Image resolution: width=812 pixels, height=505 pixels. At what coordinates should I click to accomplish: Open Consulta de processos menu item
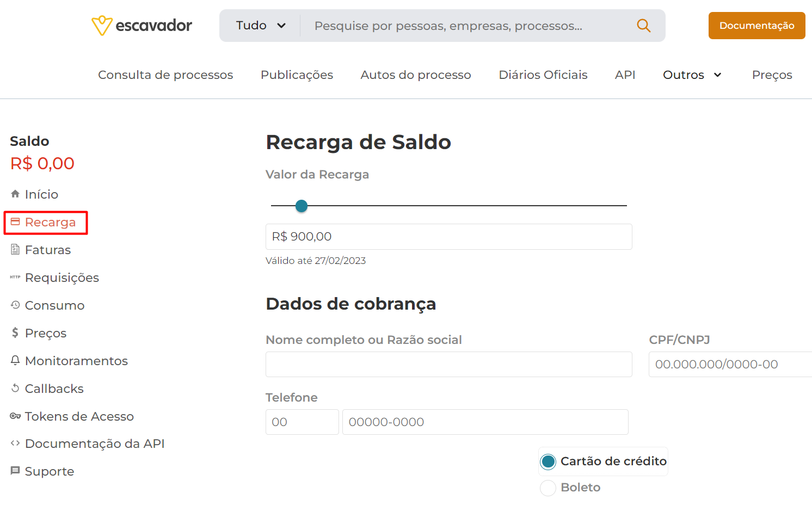click(x=165, y=75)
